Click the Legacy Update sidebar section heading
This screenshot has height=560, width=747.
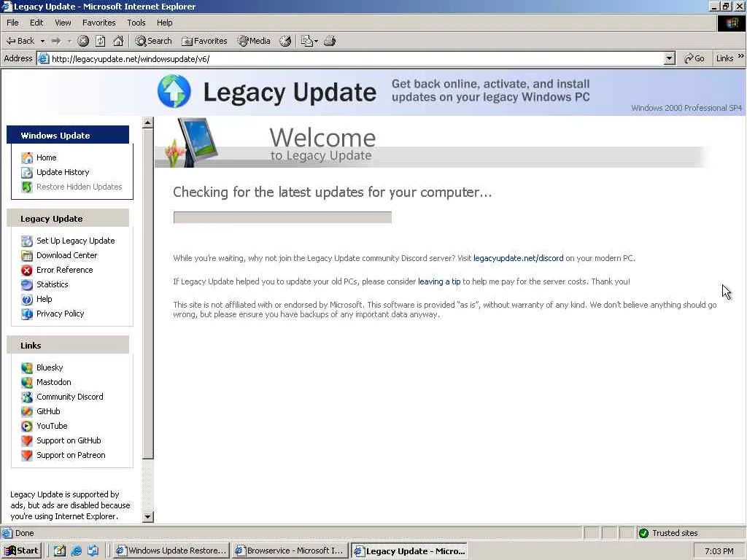tap(68, 219)
